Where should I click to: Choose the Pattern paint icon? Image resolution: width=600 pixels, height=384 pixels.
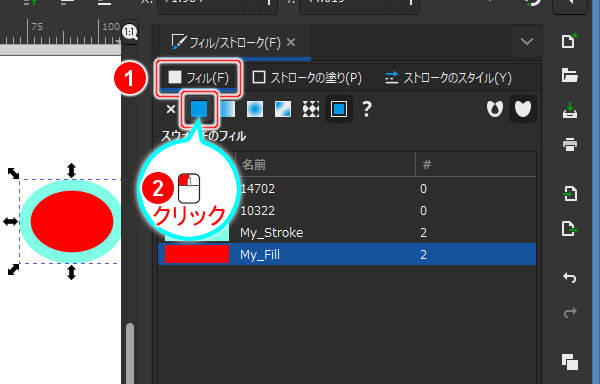point(311,109)
